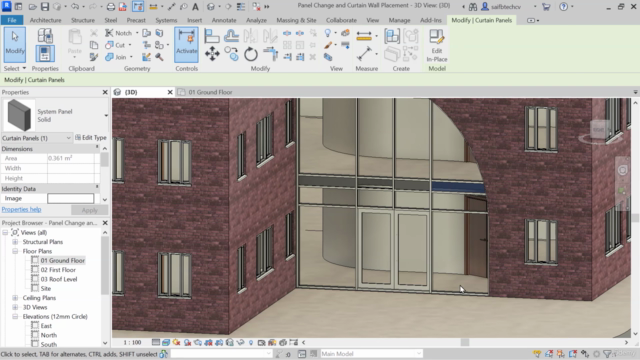Toggle Drag Elements on Selection in status bar
This screenshot has height=360, width=640.
point(585,354)
